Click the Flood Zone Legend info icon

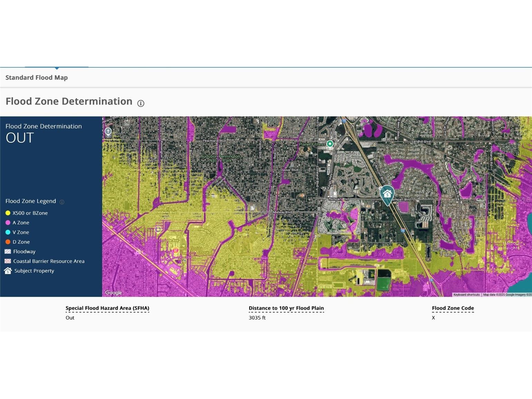pos(62,202)
